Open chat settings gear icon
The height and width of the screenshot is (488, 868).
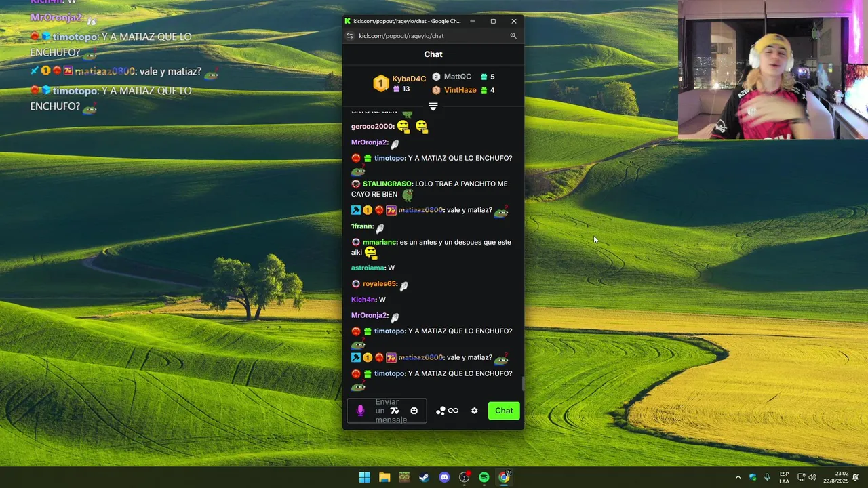click(x=475, y=411)
